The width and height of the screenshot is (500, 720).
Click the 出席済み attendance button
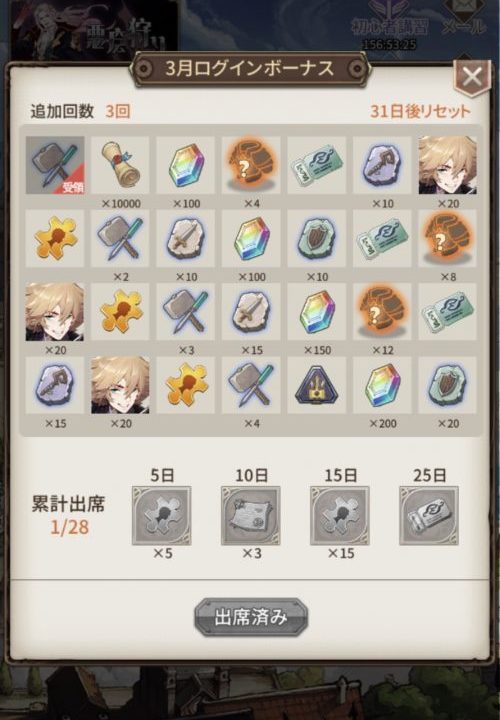click(251, 617)
